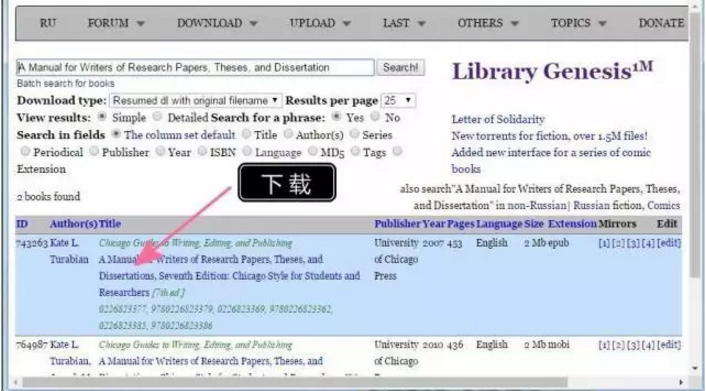
Task: Open new interface for comic books link
Action: tap(551, 160)
